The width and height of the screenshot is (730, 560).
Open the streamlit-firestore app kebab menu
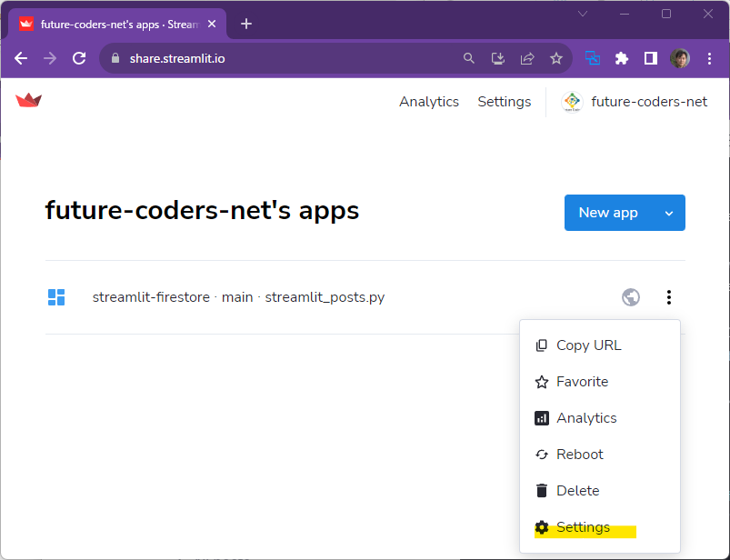point(669,297)
